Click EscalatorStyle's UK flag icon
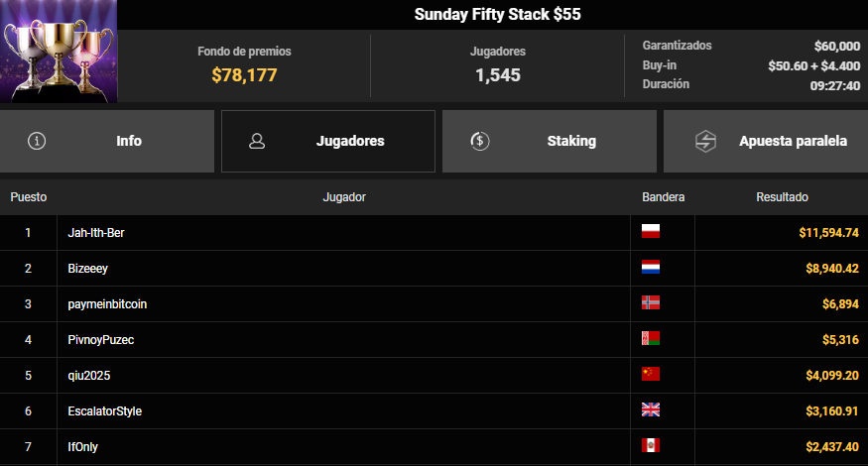 651,410
